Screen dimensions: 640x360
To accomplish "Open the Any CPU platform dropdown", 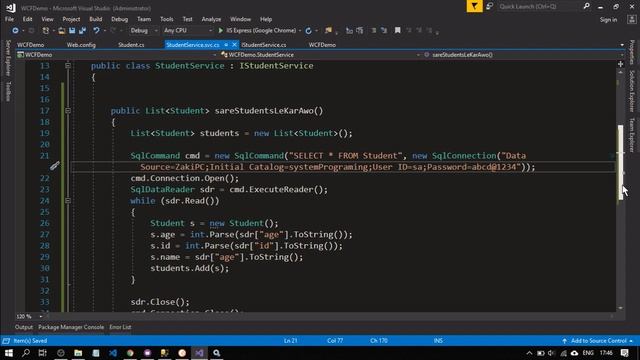I will pyautogui.click(x=187, y=31).
